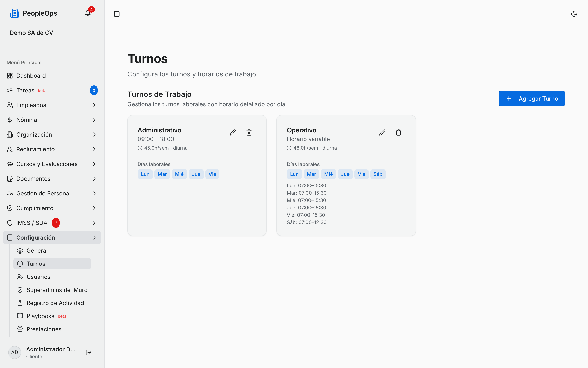Expand the Cumplimiento submenu chevron

click(94, 208)
